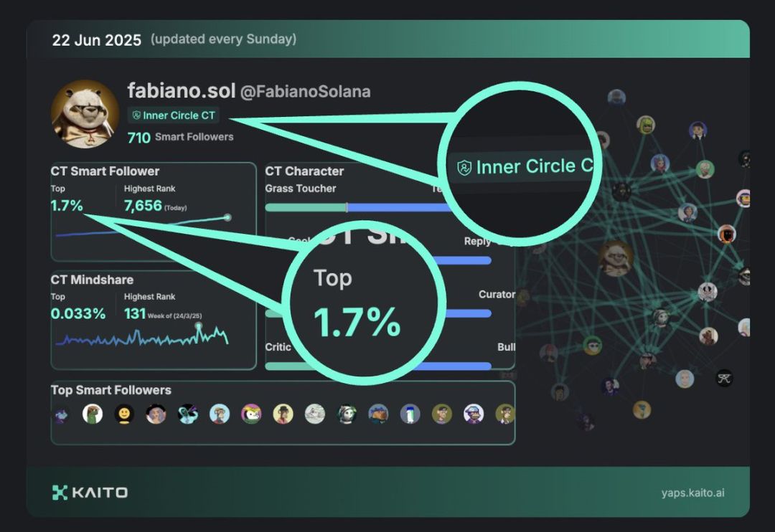Select the Highest Rank 7,656 value
This screenshot has width=775, height=532.
(x=144, y=206)
